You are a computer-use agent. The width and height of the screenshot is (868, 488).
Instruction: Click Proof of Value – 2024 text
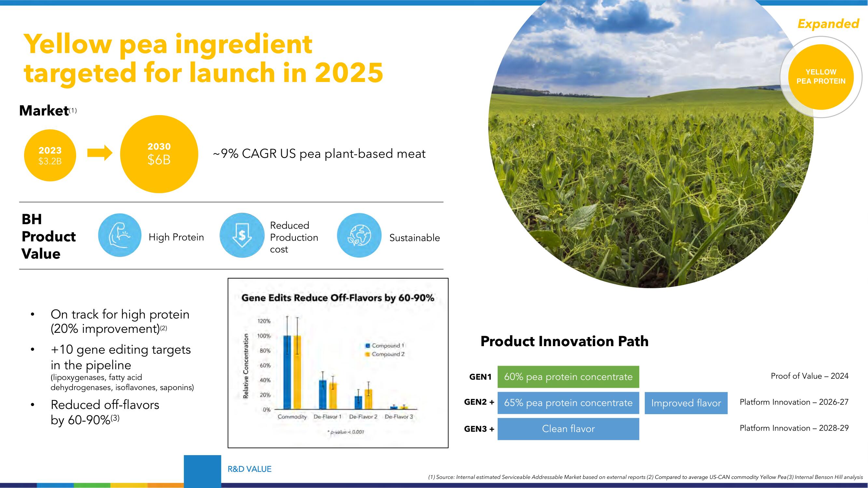click(x=810, y=376)
